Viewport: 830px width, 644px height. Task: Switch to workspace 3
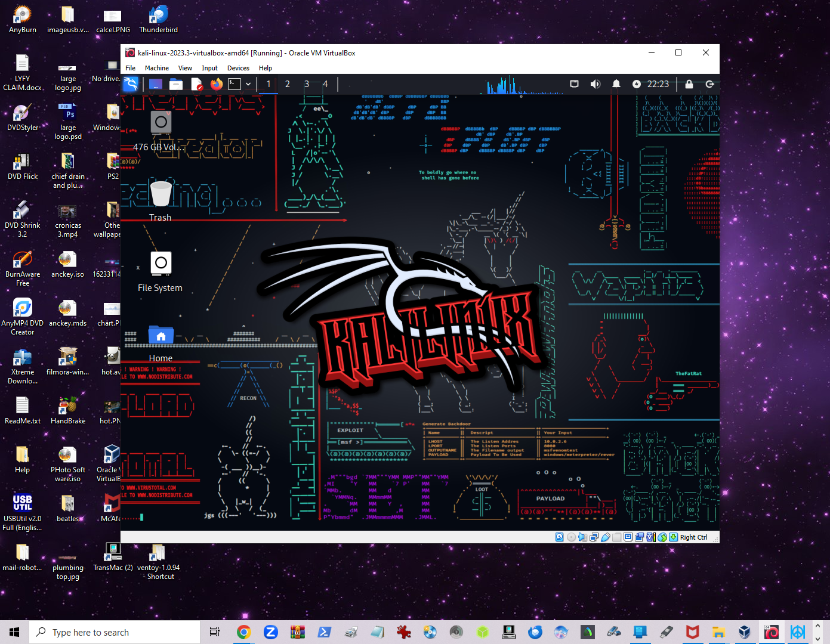(307, 84)
